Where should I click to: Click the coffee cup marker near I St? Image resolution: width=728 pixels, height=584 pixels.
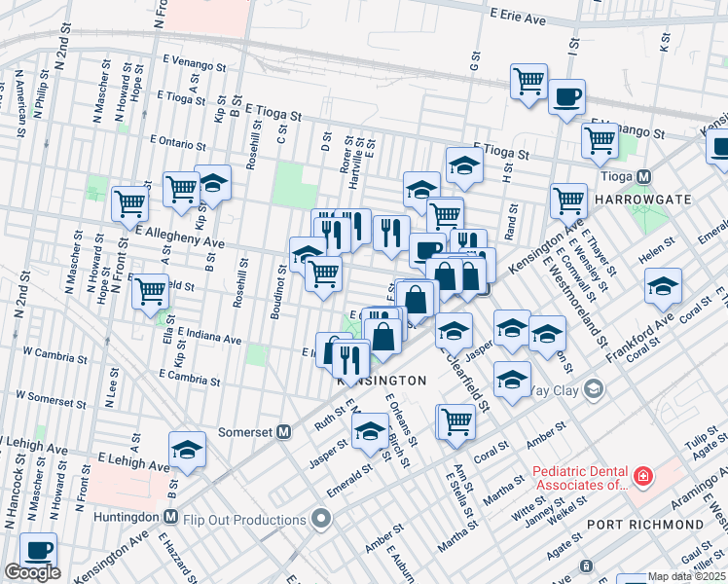(x=566, y=100)
